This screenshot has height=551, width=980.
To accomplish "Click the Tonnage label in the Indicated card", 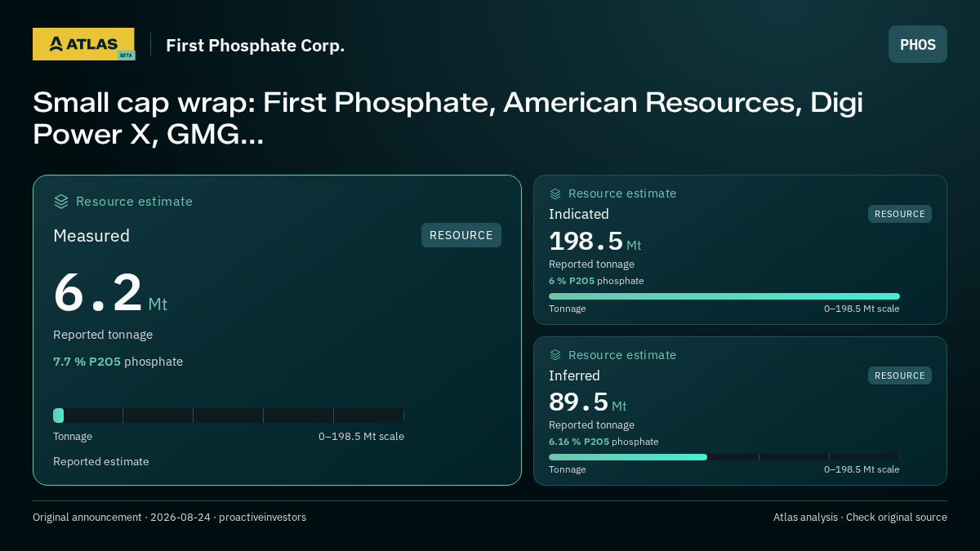I will 568,309.
